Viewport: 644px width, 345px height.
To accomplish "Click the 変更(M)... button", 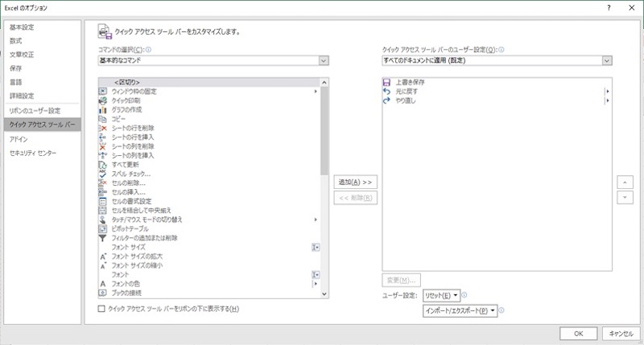I will 401,280.
